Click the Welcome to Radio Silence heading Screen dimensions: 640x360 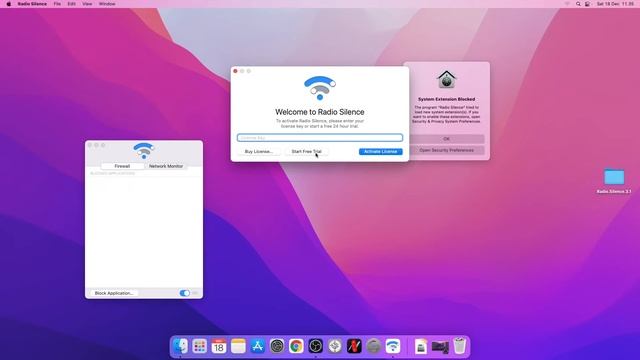click(320, 112)
